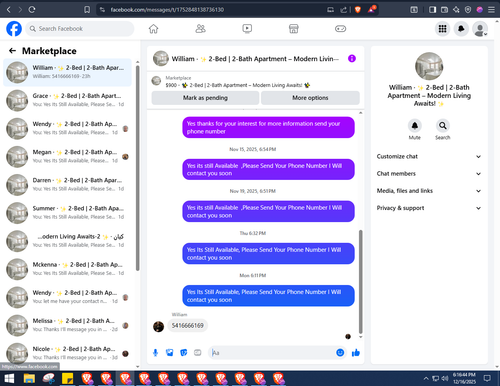Click the listing thumbnail in Marketplace banner
Image resolution: width=500 pixels, height=386 pixels.
pos(156,81)
